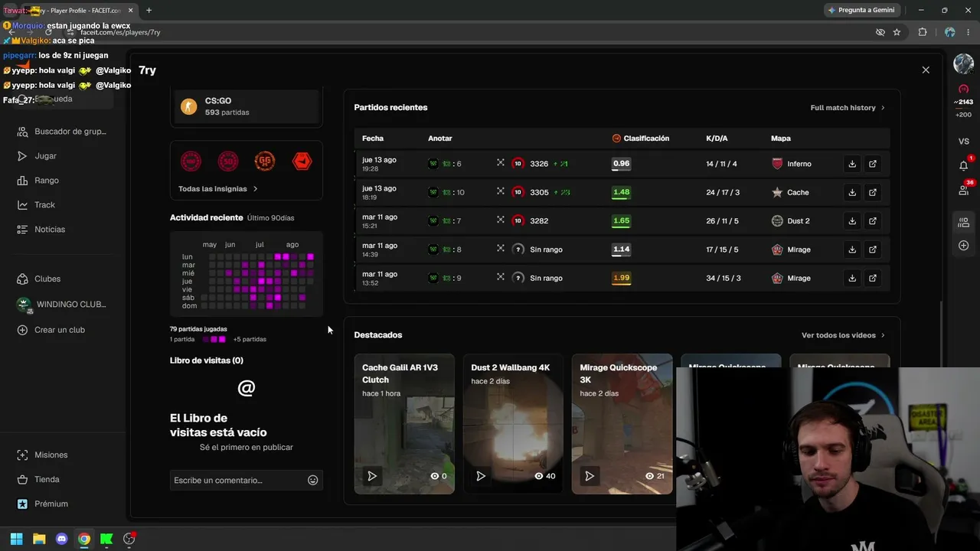Open OBS Studio from the taskbar

pos(129,539)
